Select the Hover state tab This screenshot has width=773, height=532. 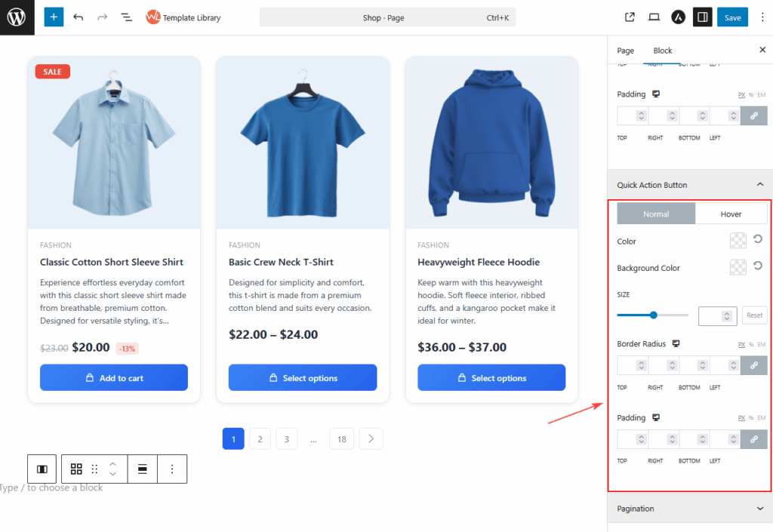pyautogui.click(x=731, y=214)
